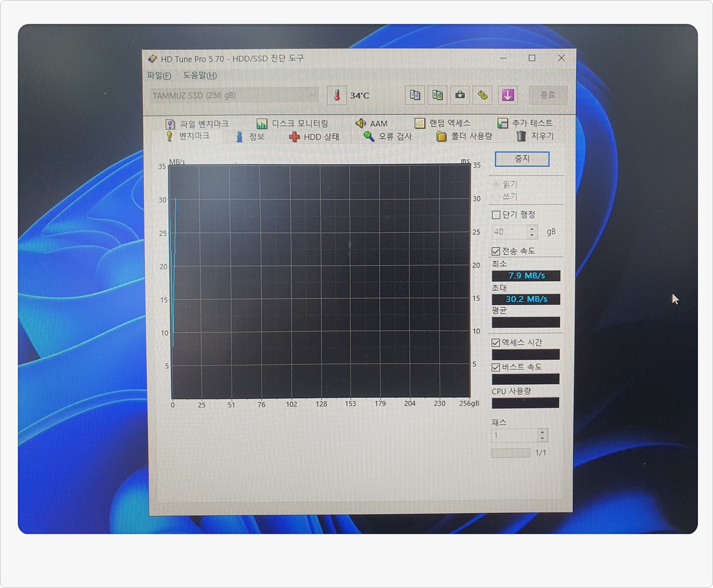Copy text info to clipboard icon
713x588 pixels.
[x=415, y=95]
